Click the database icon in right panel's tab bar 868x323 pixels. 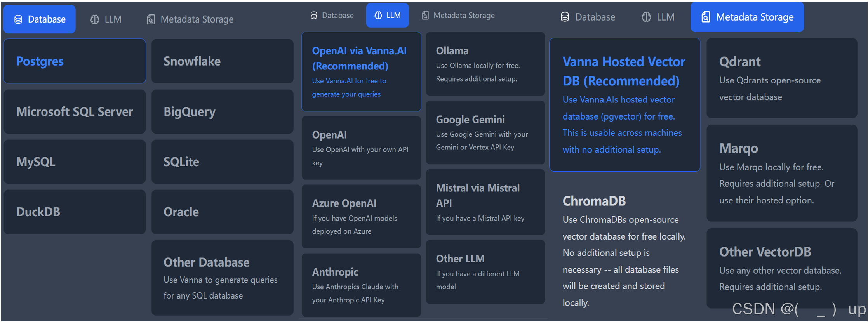point(565,17)
